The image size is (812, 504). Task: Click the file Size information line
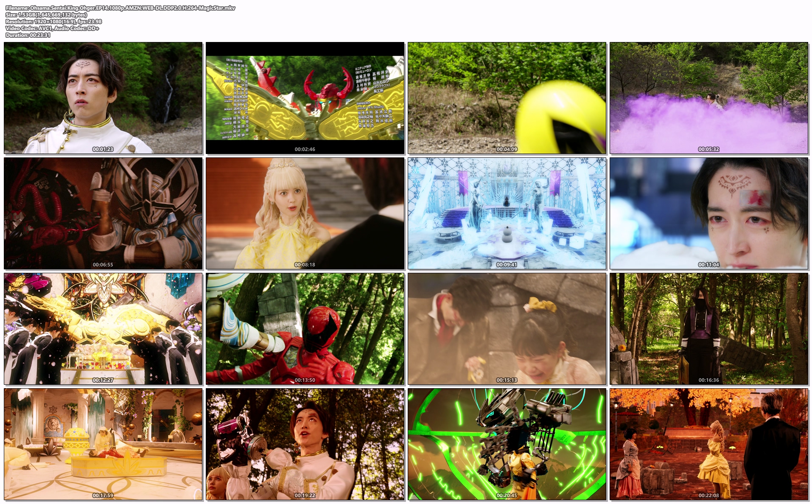(46, 15)
